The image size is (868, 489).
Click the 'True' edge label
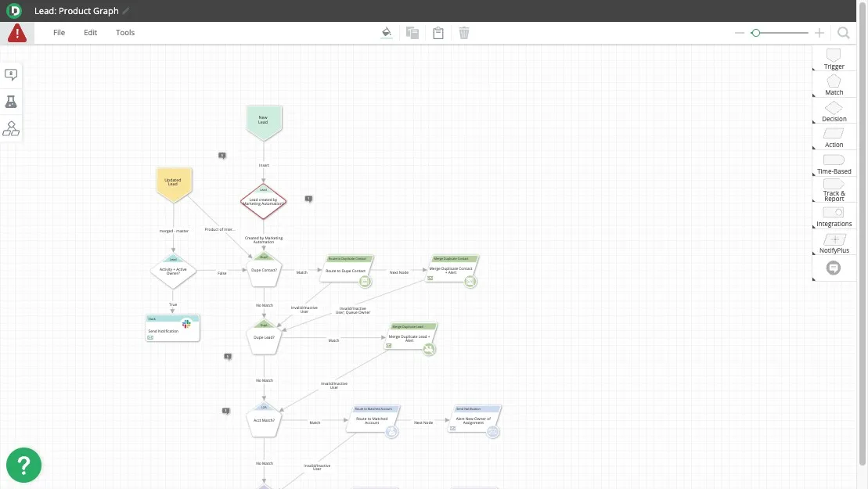pyautogui.click(x=173, y=304)
